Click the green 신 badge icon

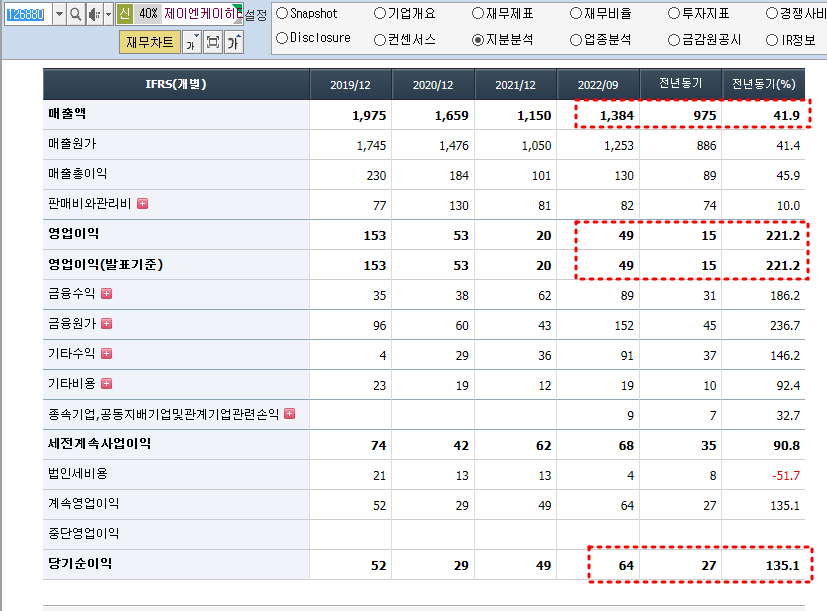[x=124, y=14]
